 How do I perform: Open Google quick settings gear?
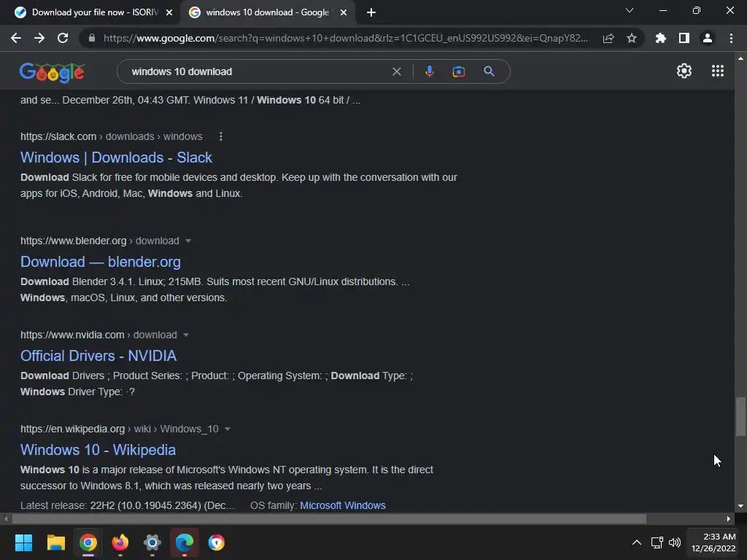point(684,71)
